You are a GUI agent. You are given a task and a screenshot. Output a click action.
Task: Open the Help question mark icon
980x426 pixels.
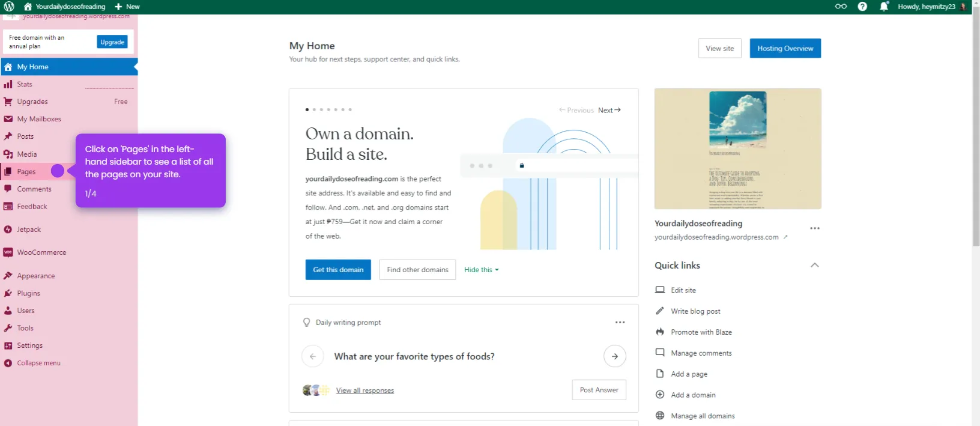pos(862,7)
